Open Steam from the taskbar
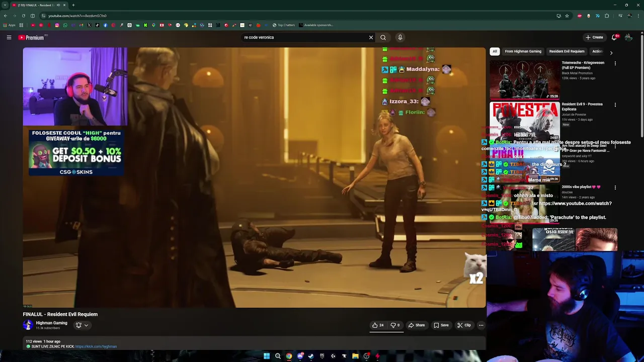644x362 pixels. pyautogui.click(x=311, y=356)
